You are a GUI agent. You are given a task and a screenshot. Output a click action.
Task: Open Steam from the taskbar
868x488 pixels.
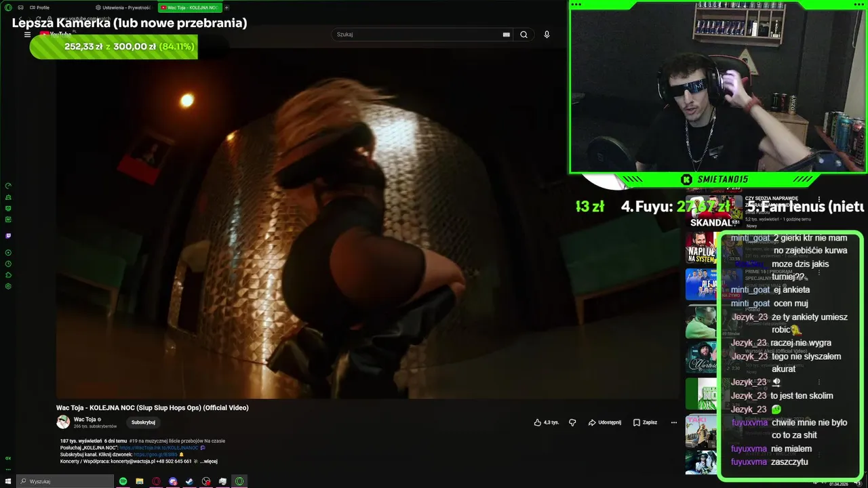coord(189,481)
